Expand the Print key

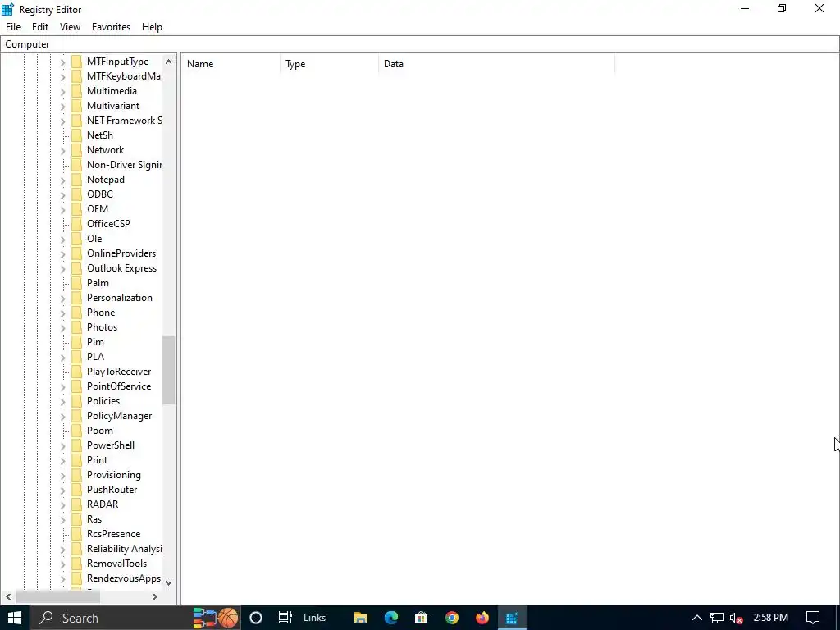tap(62, 461)
